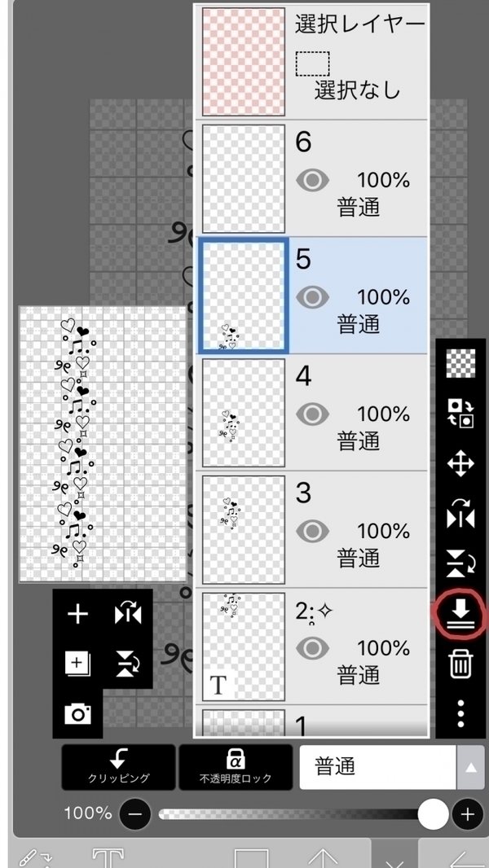Add a new layer with plus icon

pyautogui.click(x=77, y=614)
